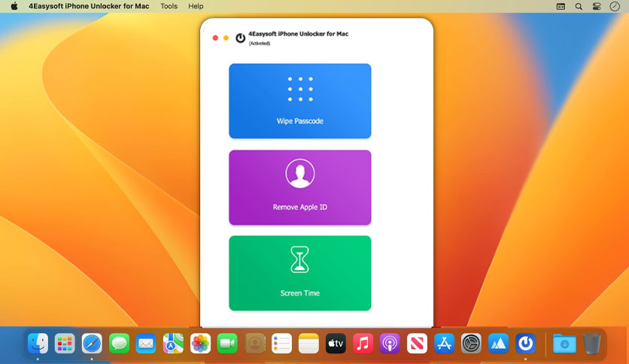Click the window title '4Easysoft iPhone Unlocker for Mac'
Viewport: 629px width, 364px height.
(x=299, y=34)
